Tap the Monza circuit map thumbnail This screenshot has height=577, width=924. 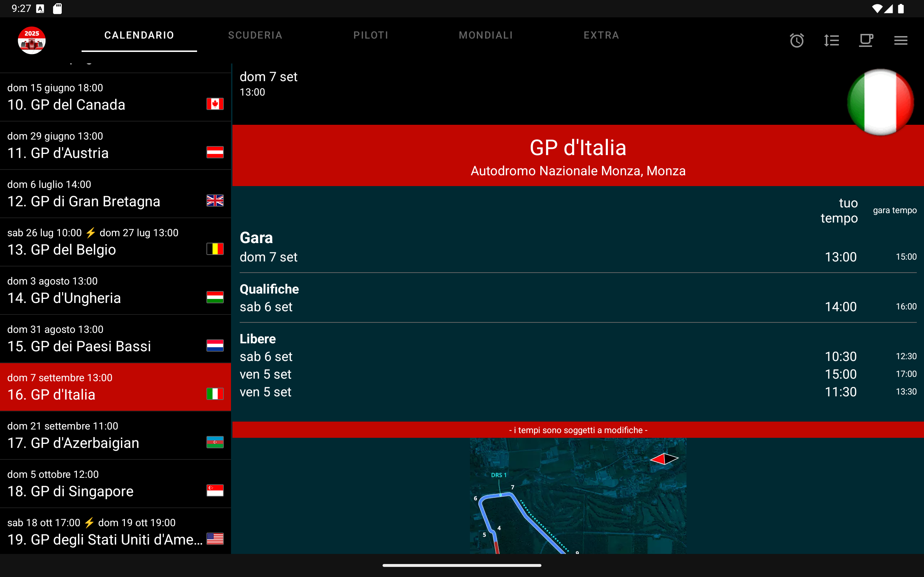(578, 496)
